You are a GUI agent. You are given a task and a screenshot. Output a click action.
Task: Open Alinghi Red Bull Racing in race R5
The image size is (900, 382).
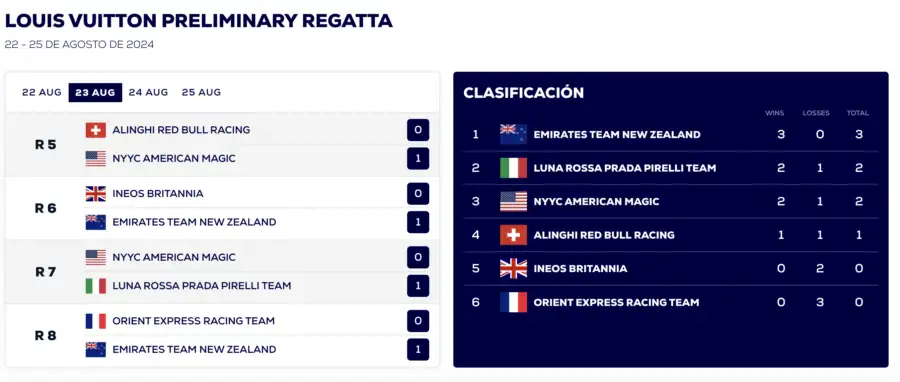(x=181, y=130)
